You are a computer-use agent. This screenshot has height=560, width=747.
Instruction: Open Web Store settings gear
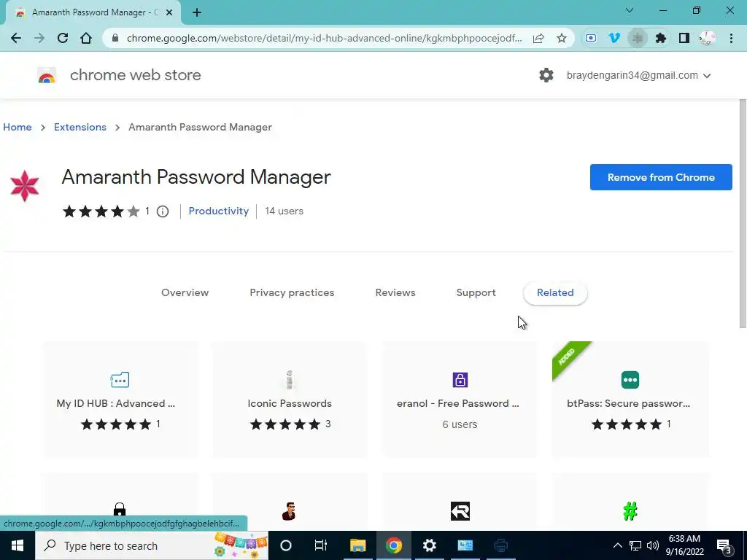546,75
